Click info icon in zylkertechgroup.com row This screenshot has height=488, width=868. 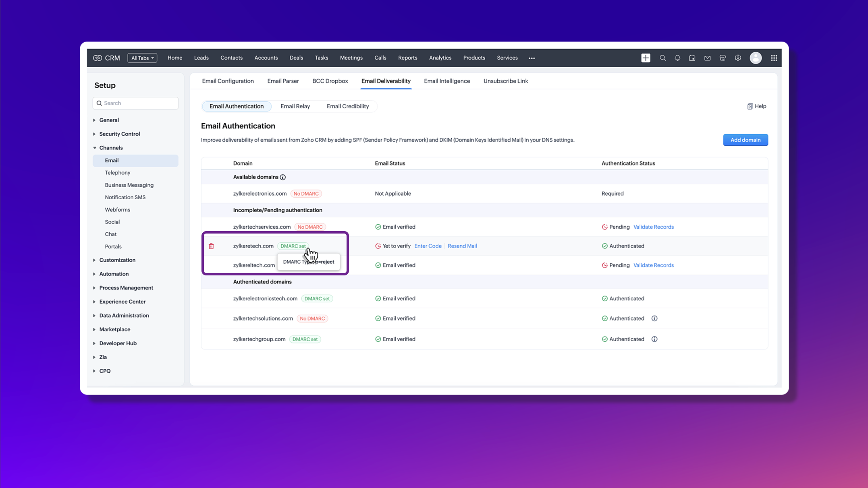pyautogui.click(x=654, y=339)
